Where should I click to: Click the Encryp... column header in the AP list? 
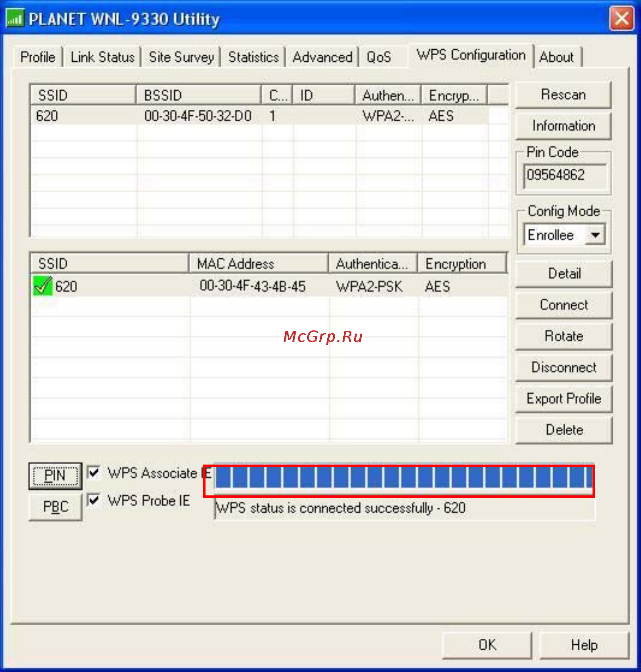pos(454,95)
